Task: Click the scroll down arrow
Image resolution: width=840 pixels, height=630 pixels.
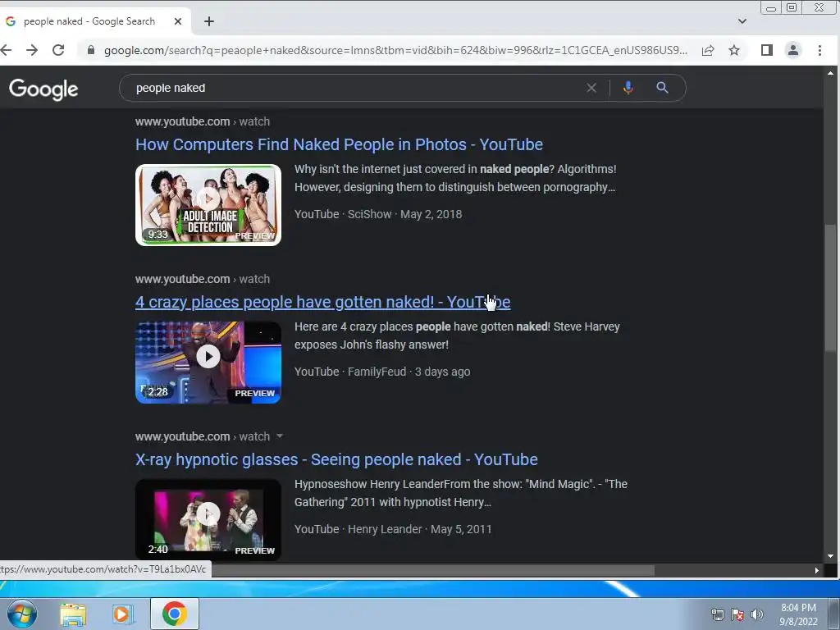Action: pos(830,557)
